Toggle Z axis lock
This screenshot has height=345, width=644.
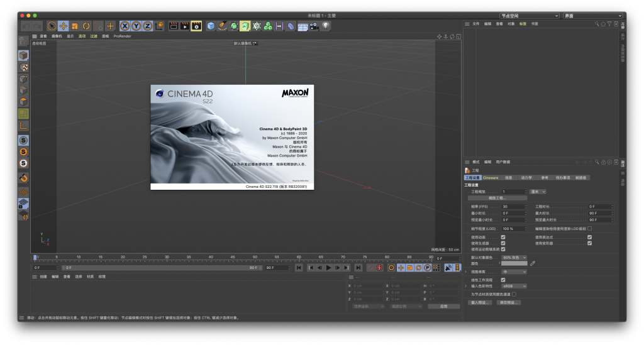tap(147, 26)
